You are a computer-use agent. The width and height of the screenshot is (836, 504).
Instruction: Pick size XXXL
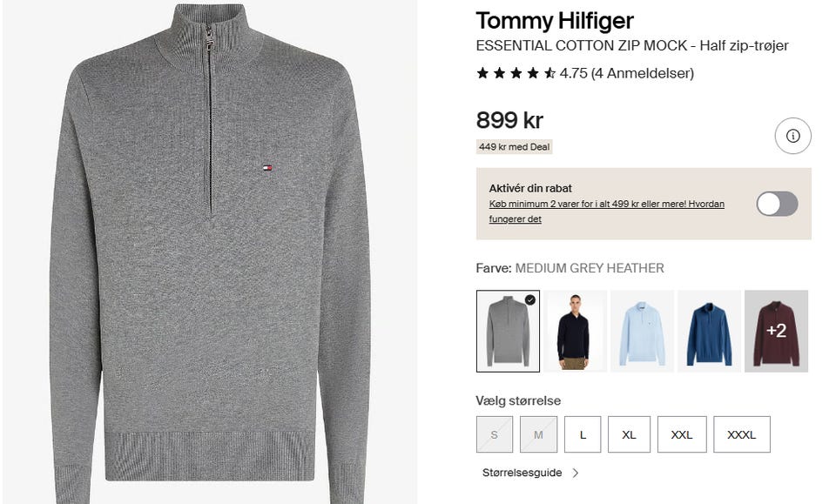tap(742, 434)
